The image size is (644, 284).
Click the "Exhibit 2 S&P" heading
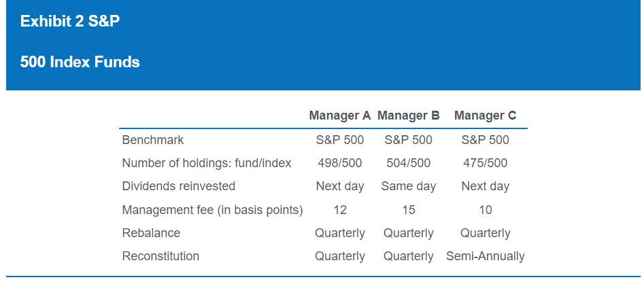[x=70, y=22]
